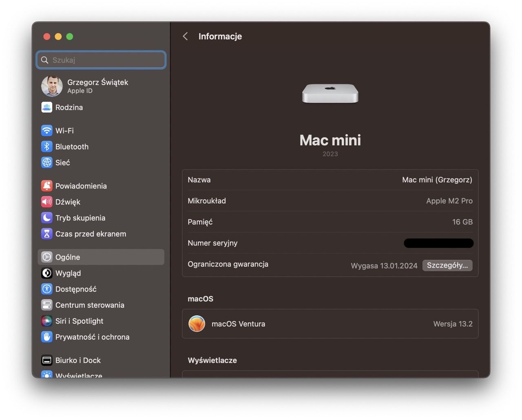Click Wygasa 13.01.2024 warranty text
Screen dimensions: 522x420
tap(384, 266)
